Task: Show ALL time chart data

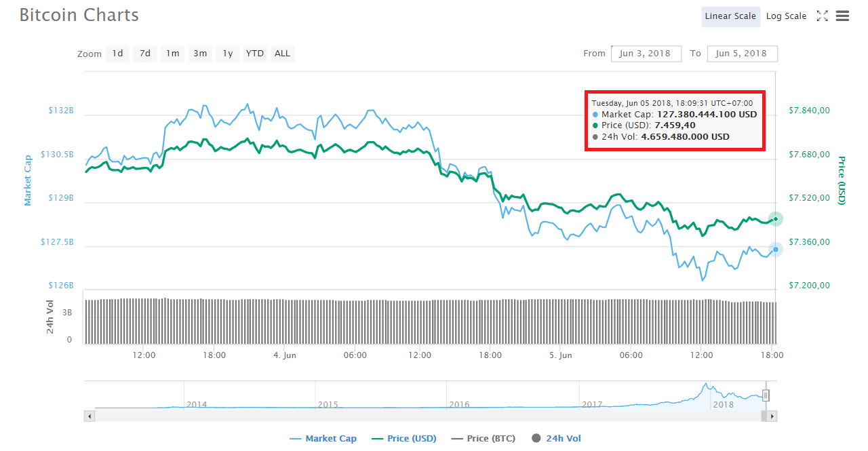Action: pos(282,54)
